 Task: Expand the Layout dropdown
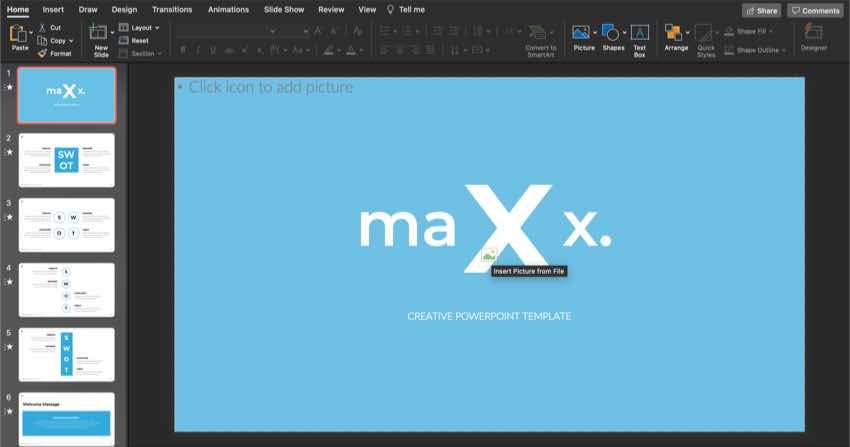pyautogui.click(x=158, y=28)
